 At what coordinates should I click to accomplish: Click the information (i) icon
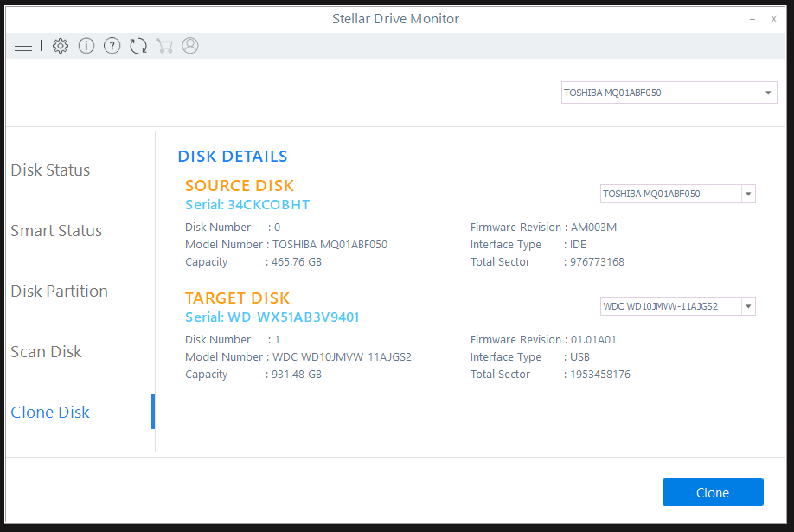click(86, 46)
